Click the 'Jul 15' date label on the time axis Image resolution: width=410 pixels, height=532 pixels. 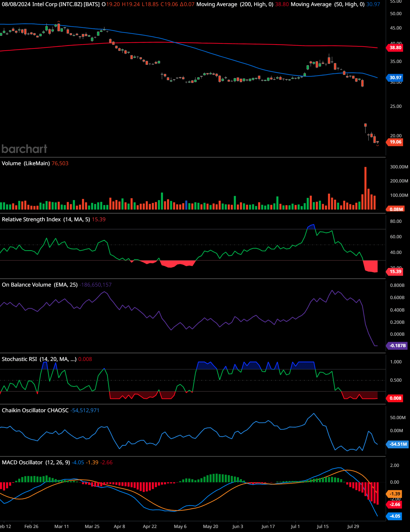click(x=323, y=526)
